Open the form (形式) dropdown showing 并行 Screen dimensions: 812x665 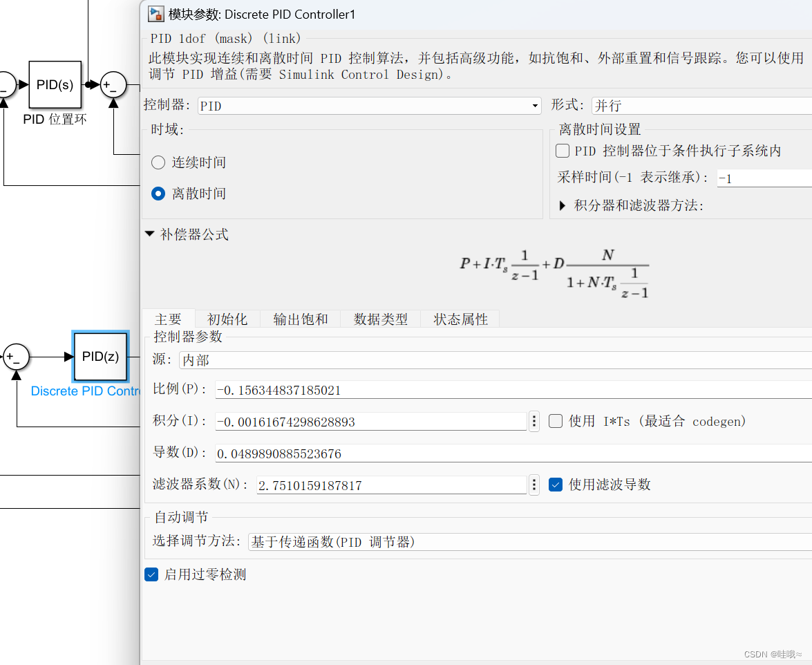pyautogui.click(x=701, y=106)
